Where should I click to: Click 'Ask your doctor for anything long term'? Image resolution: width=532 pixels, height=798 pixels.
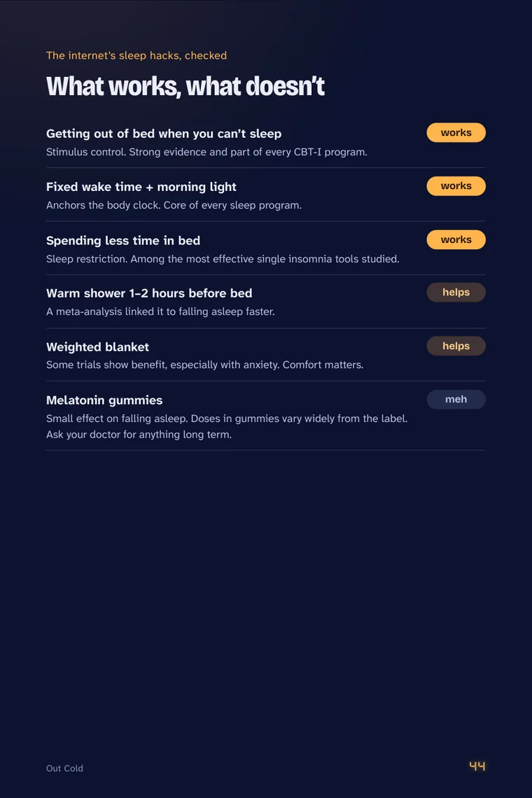click(x=139, y=435)
